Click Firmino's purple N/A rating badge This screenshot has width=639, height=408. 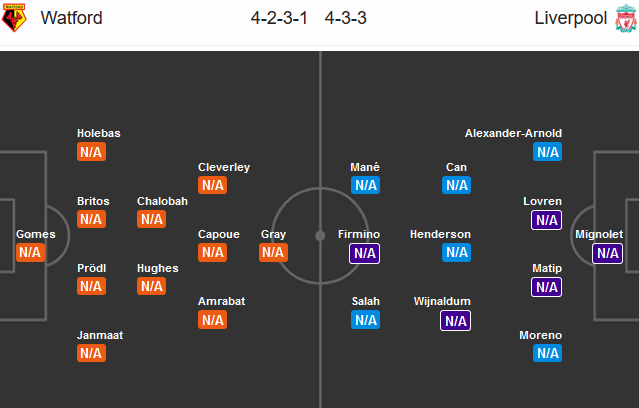pyautogui.click(x=364, y=253)
